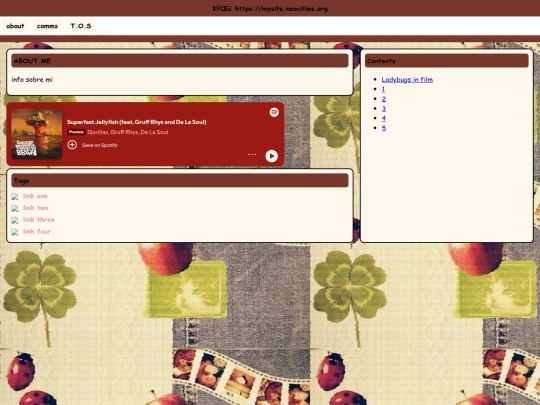Click the Gorillaz, Gruff Rhys, De La Soul artists
Screen dimensions: 540x405
point(128,132)
